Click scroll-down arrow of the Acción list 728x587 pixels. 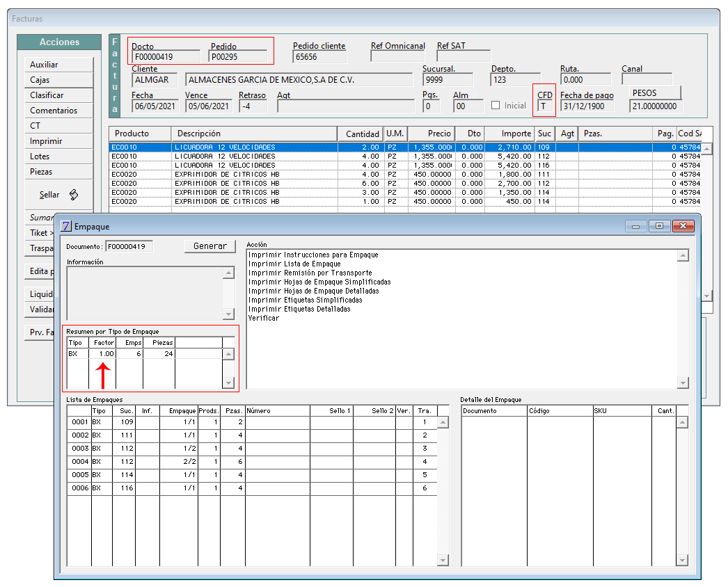click(683, 383)
